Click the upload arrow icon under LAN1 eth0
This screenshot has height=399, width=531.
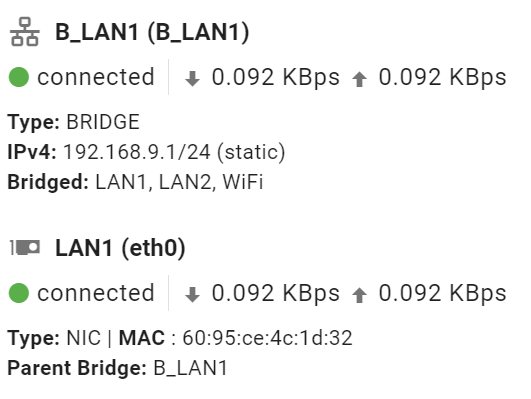(x=359, y=294)
